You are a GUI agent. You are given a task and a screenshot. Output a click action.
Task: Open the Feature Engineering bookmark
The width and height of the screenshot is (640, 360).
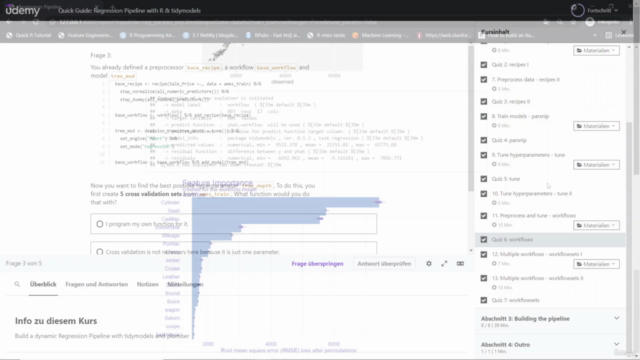tap(86, 35)
